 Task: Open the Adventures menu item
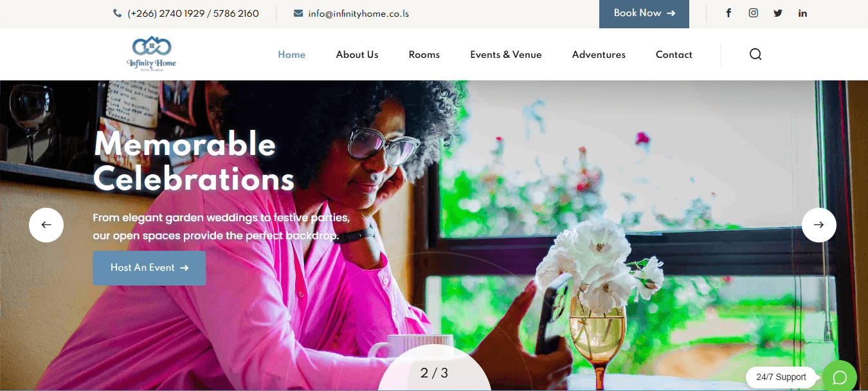599,55
